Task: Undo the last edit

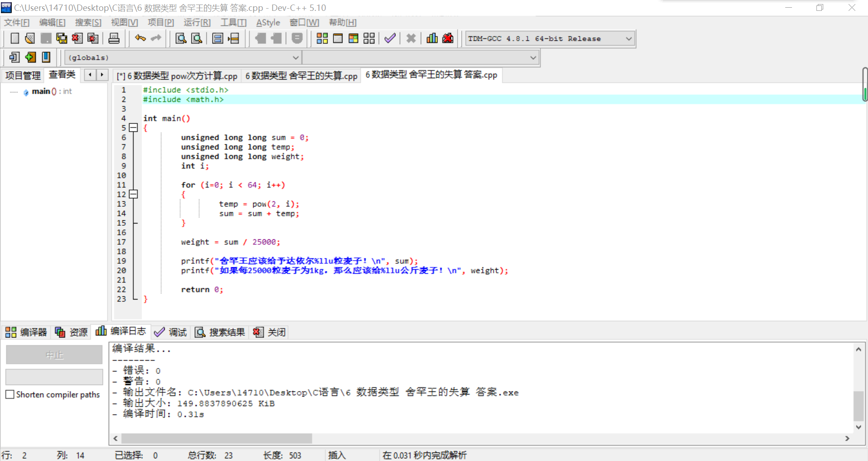Action: point(140,38)
